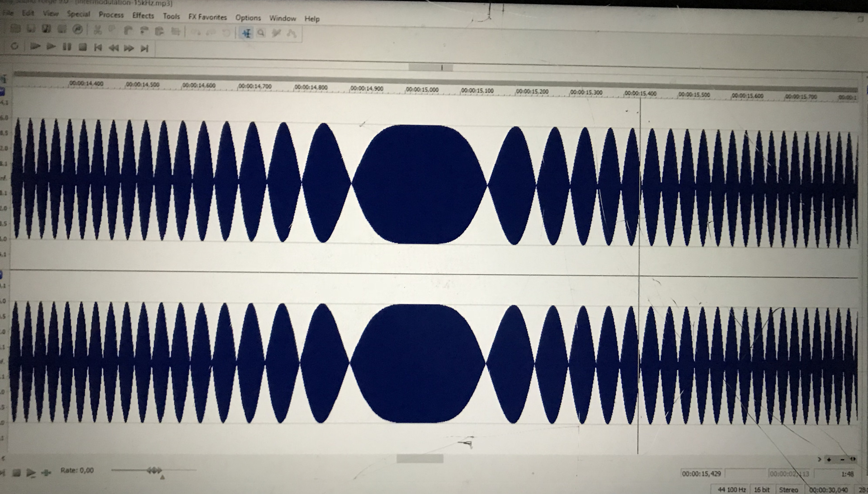Toggle Loop Playback in transport bar
This screenshot has width=868, height=494.
(x=14, y=46)
